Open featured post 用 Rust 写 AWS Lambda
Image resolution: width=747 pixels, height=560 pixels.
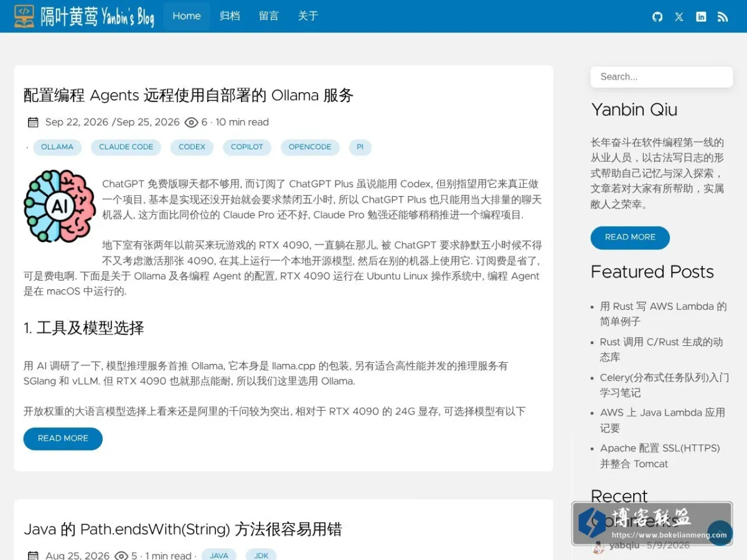click(664, 314)
